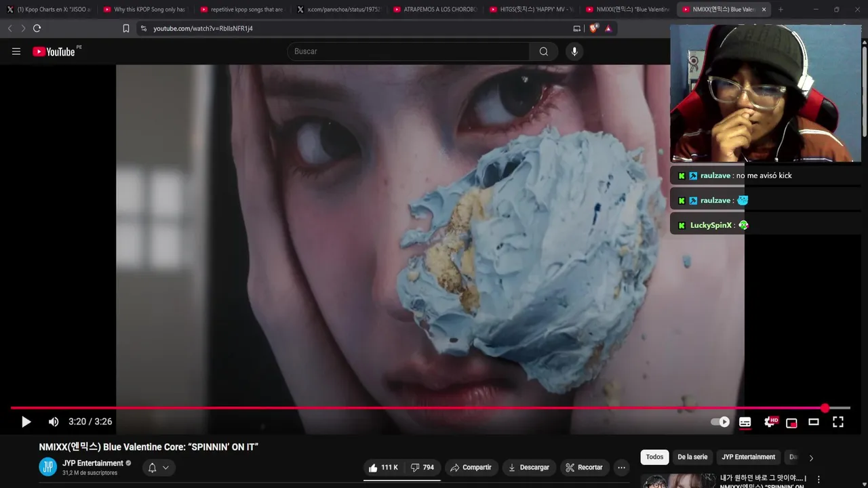Image resolution: width=868 pixels, height=488 pixels.
Task: Click the address bar URL
Action: pyautogui.click(x=203, y=28)
